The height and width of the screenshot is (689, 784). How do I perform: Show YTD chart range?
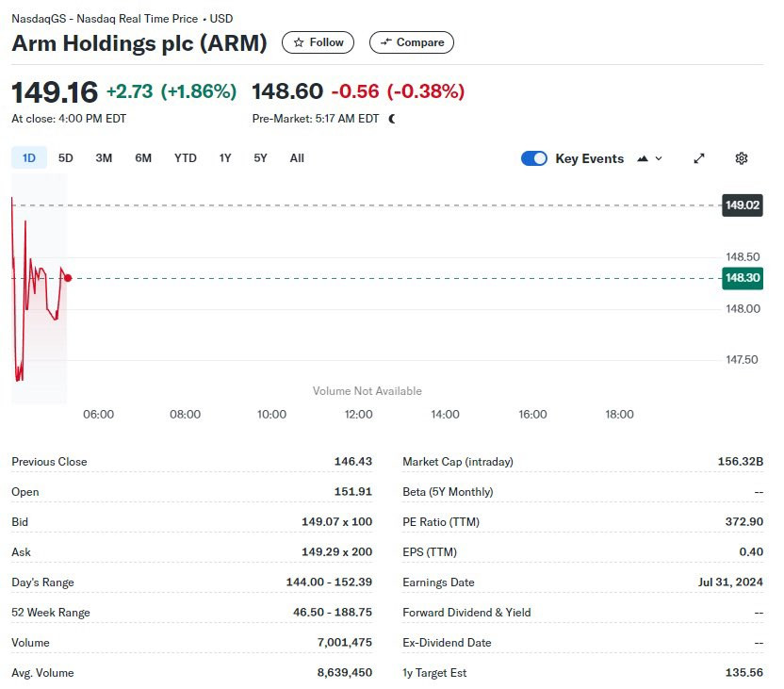(185, 158)
